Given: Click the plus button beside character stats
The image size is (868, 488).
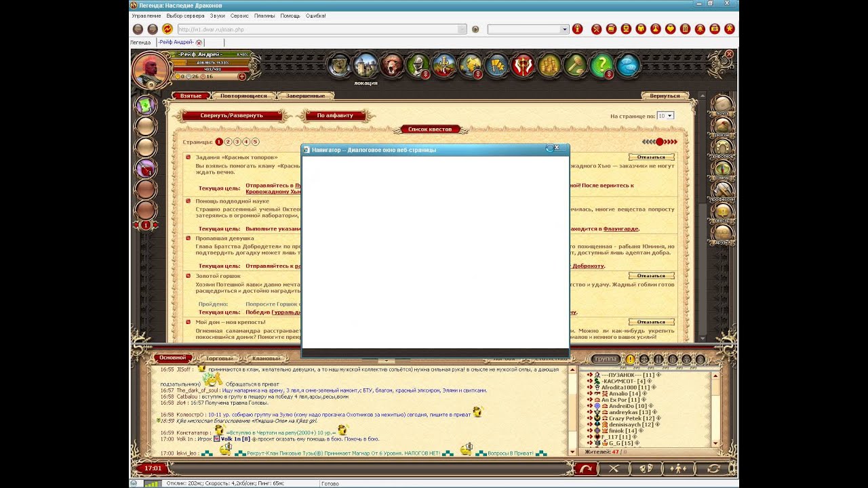Looking at the screenshot, I should point(242,77).
